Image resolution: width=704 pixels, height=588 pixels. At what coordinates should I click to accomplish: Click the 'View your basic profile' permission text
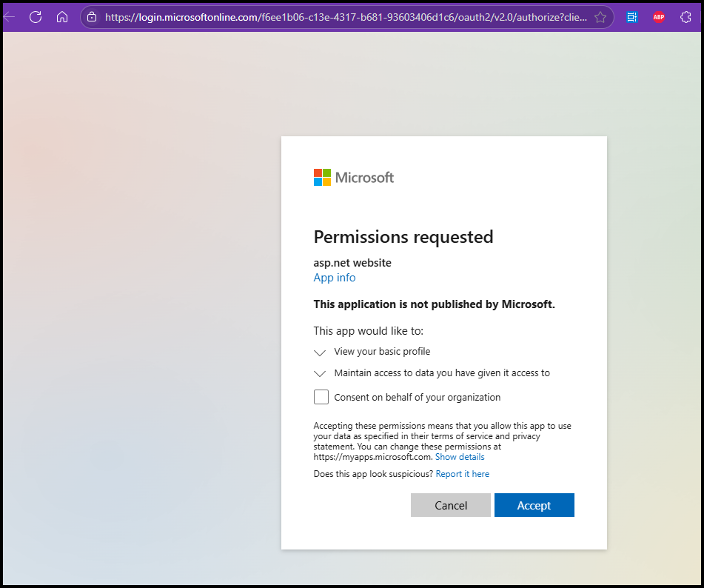point(382,352)
